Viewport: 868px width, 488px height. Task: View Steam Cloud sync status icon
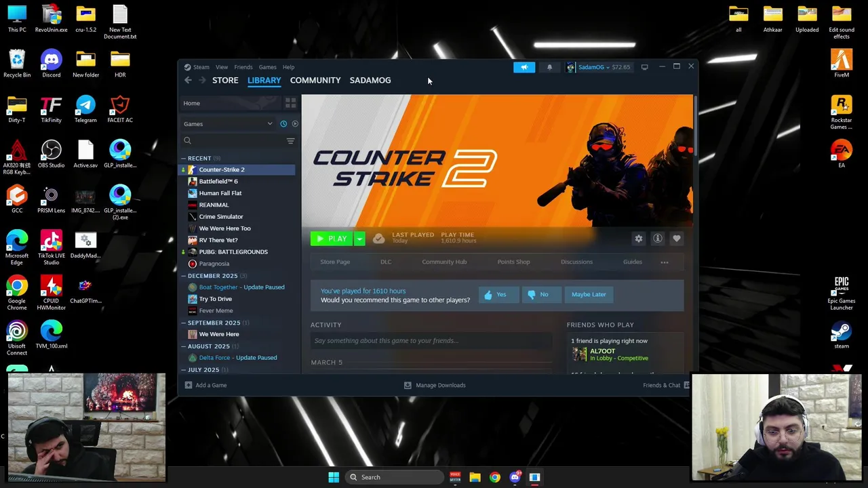pos(378,239)
